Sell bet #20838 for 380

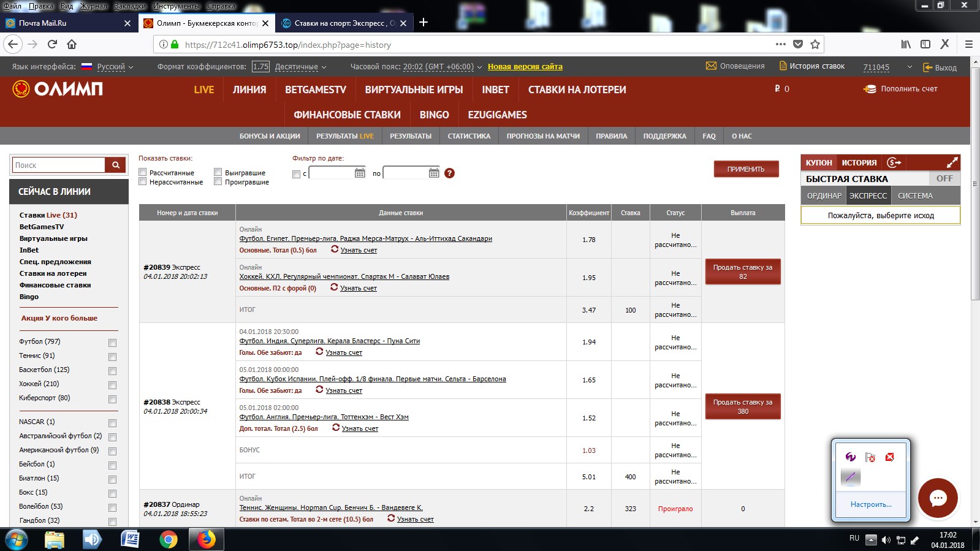tap(743, 406)
